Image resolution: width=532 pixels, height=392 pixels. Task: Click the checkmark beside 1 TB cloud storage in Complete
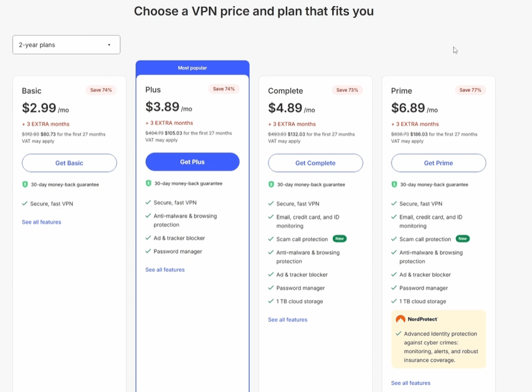click(x=271, y=300)
